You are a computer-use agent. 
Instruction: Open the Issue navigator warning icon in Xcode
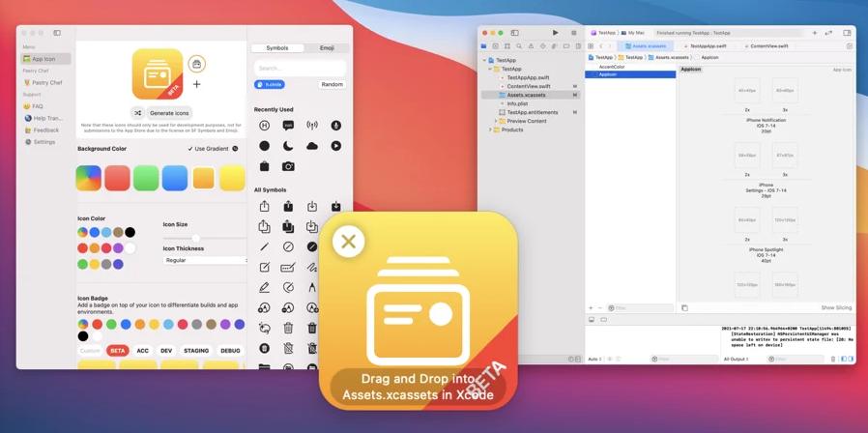[531, 46]
